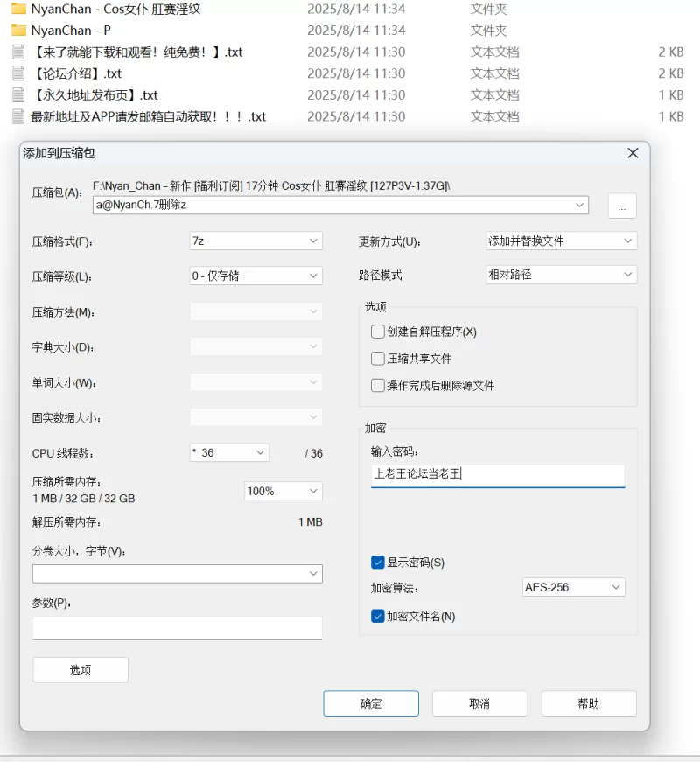Enable 压缩共享文件 checkbox

pos(378,359)
